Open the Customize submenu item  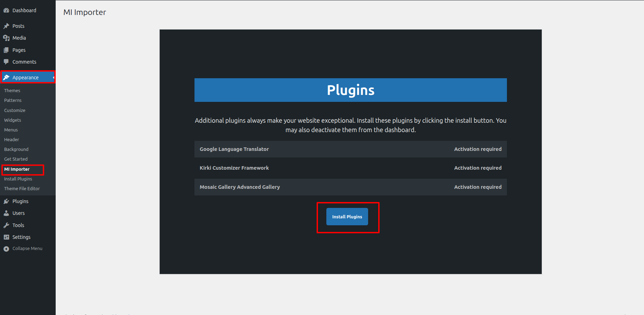point(15,110)
